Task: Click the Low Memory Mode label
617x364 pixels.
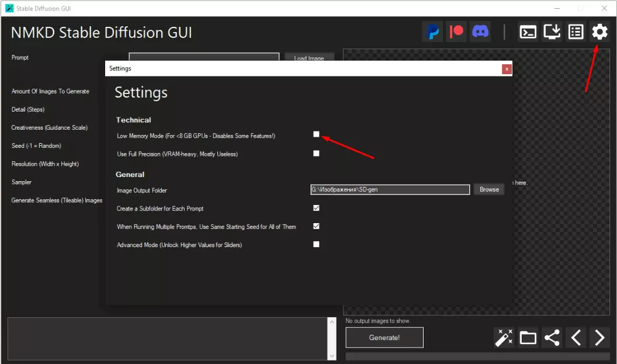Action: [x=196, y=136]
